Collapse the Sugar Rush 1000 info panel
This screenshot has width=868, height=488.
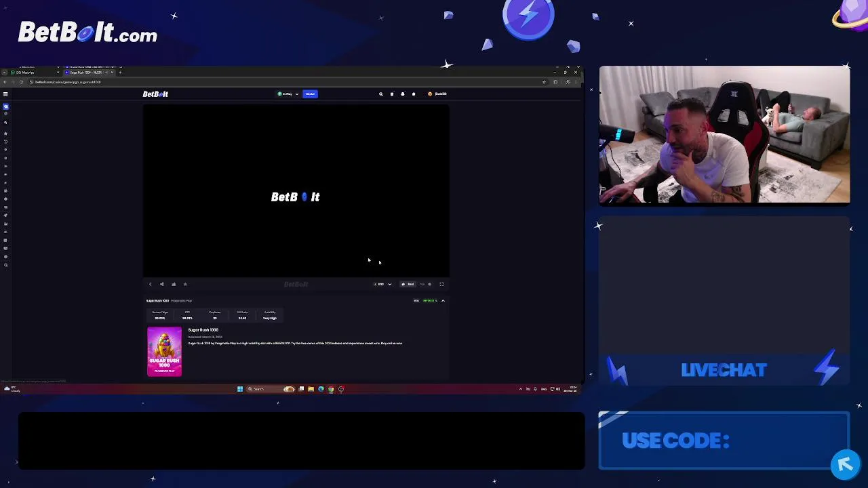pyautogui.click(x=443, y=301)
